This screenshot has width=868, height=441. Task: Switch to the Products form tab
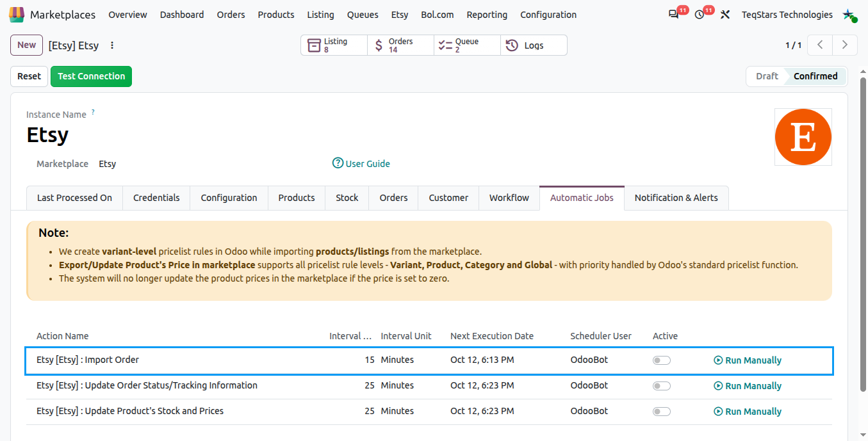coord(297,198)
